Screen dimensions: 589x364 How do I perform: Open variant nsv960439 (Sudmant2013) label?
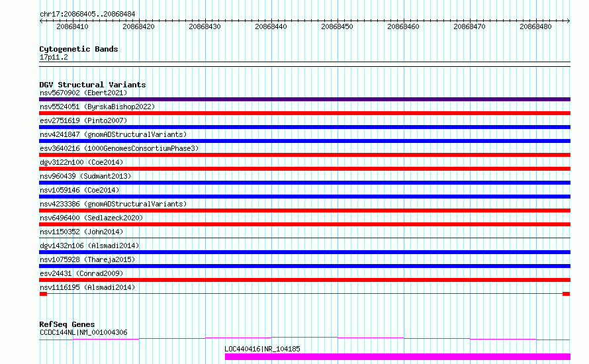pyautogui.click(x=85, y=176)
